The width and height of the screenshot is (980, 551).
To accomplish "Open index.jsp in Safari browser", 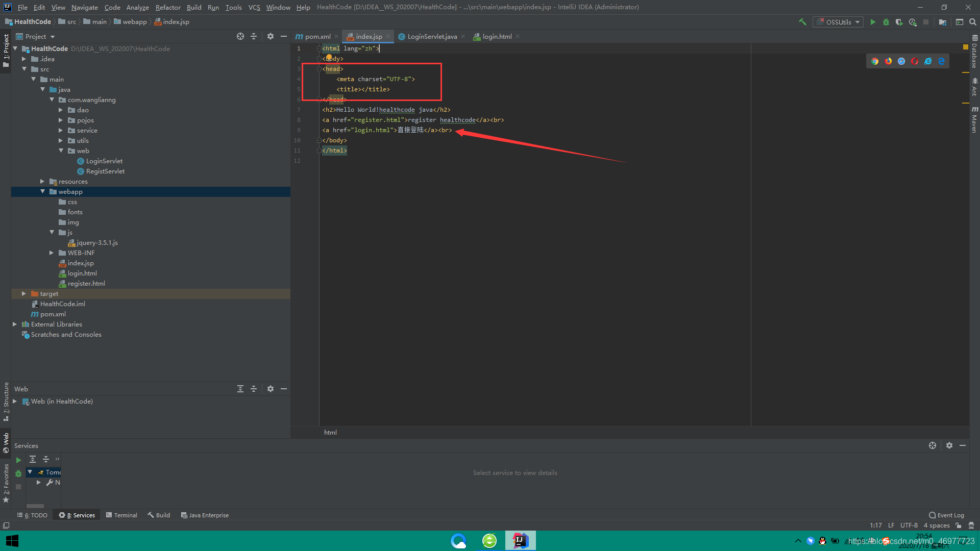I will point(901,61).
